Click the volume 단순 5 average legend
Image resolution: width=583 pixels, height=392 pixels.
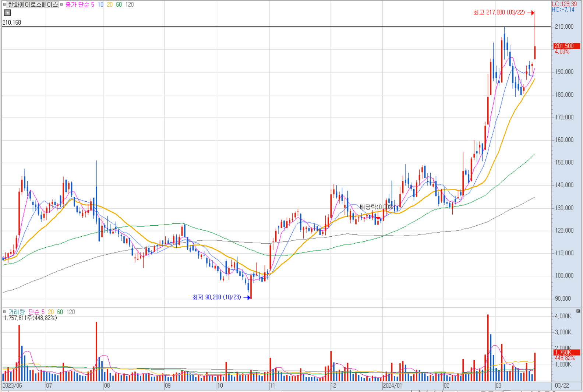(36, 312)
